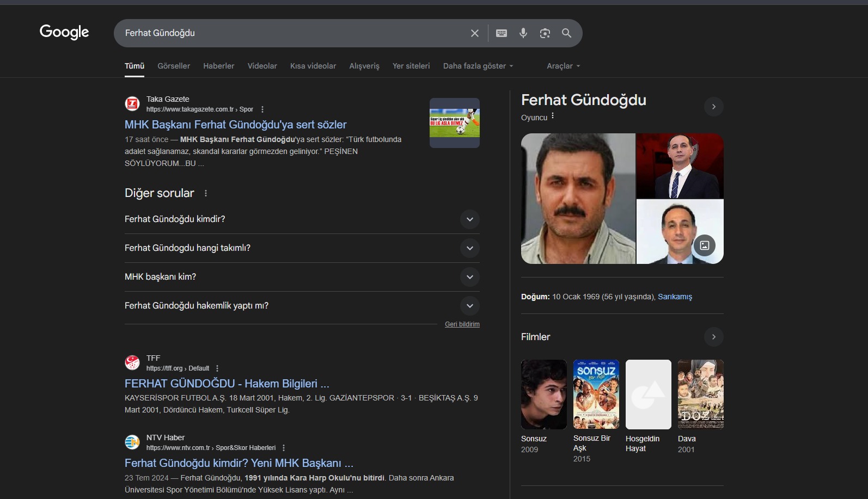Image resolution: width=868 pixels, height=499 pixels.
Task: Click the ntv.com.tr Spor&Skor Haberleri breadcrumb
Action: (x=211, y=448)
